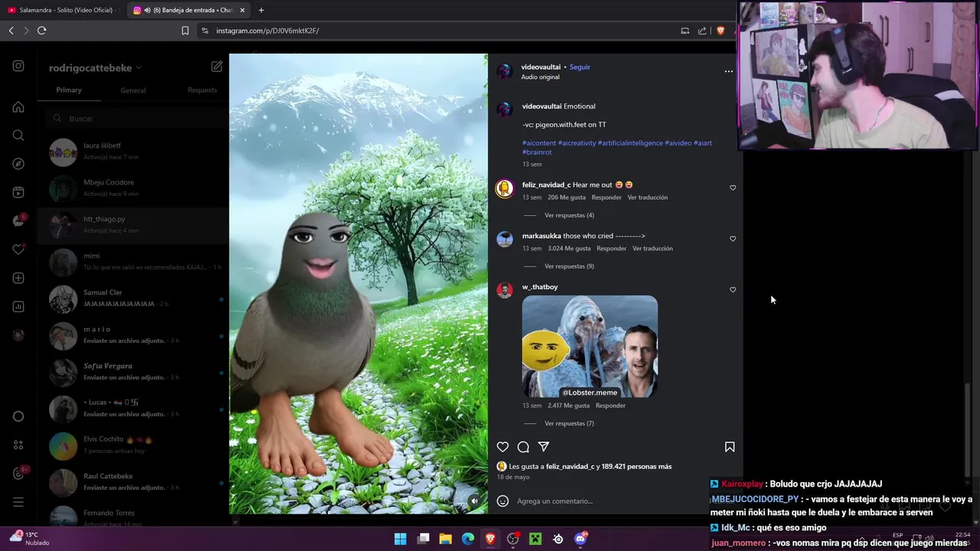Reply to feliz_navidad_c's comment

606,197
